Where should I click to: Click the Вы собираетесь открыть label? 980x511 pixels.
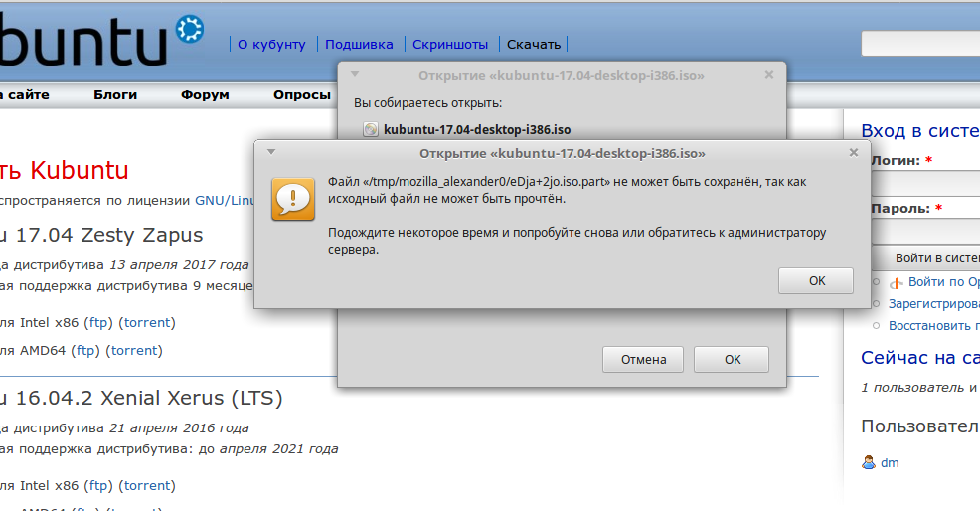pyautogui.click(x=428, y=103)
